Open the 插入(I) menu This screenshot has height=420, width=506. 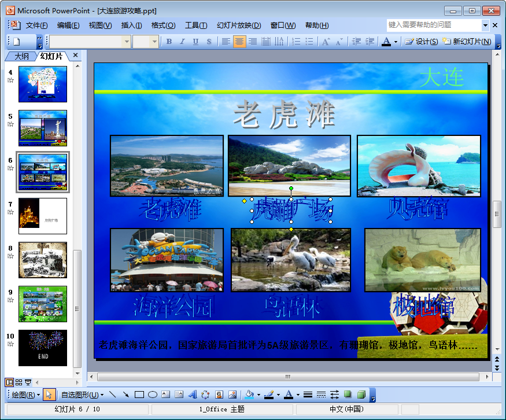[x=131, y=25]
